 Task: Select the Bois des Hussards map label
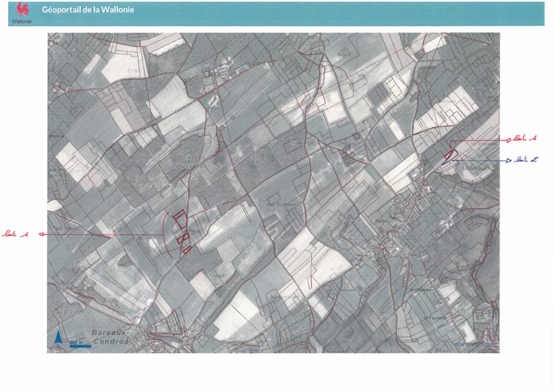tap(191, 161)
